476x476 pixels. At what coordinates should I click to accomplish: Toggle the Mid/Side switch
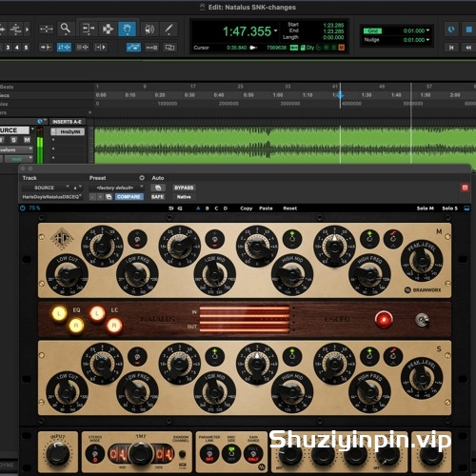point(231,453)
